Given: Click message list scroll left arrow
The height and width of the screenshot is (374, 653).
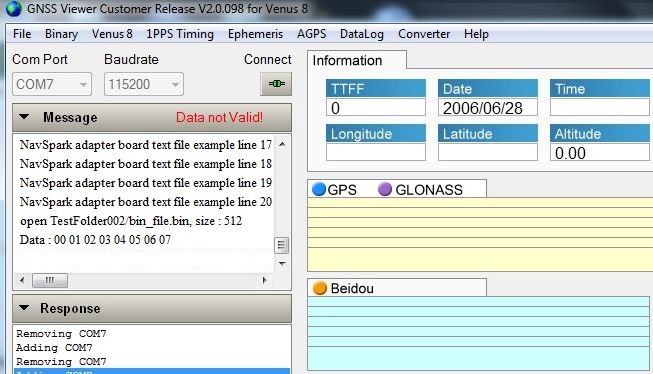Looking at the screenshot, I should pos(22,280).
